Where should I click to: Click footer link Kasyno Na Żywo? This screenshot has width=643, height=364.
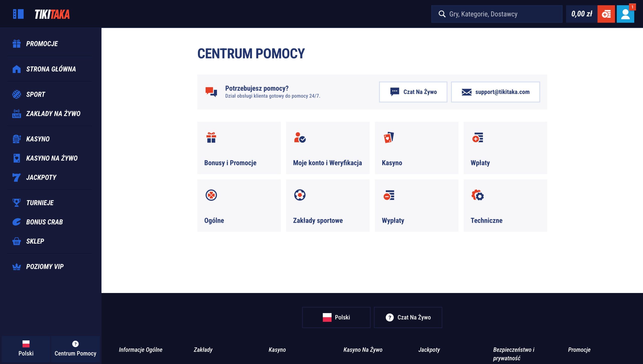(x=363, y=349)
